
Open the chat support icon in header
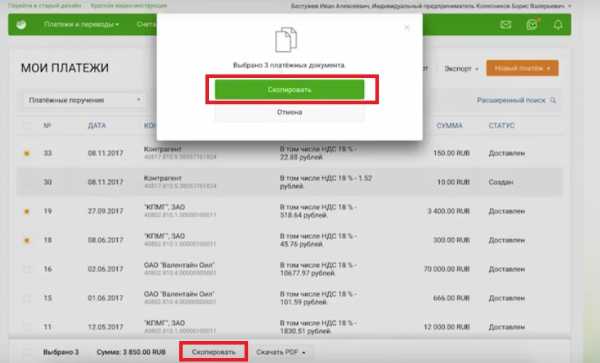[532, 25]
